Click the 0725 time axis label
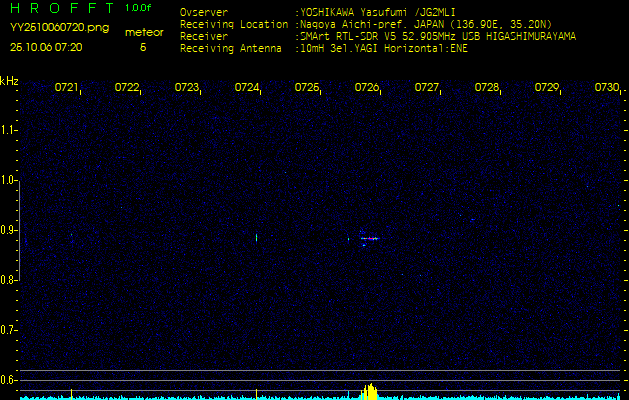Screen dimensions: 629x400 pos(306,87)
